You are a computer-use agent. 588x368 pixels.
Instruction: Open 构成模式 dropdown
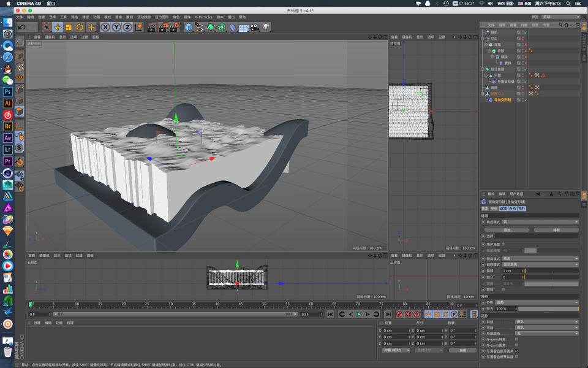coord(540,222)
